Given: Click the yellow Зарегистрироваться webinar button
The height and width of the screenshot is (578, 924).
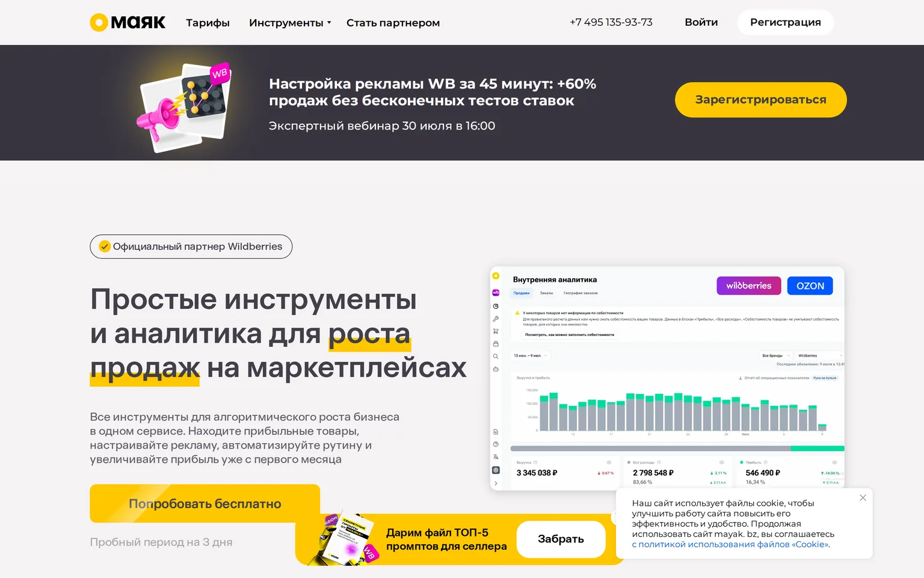Looking at the screenshot, I should (x=760, y=100).
